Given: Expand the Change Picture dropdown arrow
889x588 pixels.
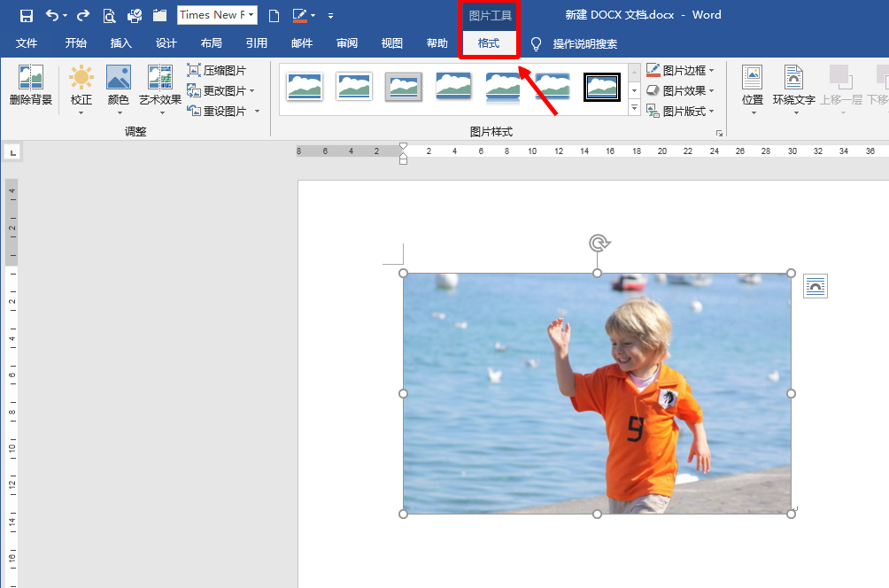Looking at the screenshot, I should (251, 90).
